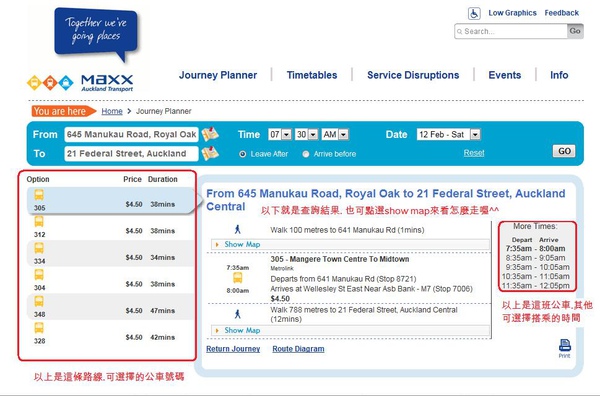Open the Route Diagram link
Image resolution: width=600 pixels, height=396 pixels.
[x=298, y=349]
